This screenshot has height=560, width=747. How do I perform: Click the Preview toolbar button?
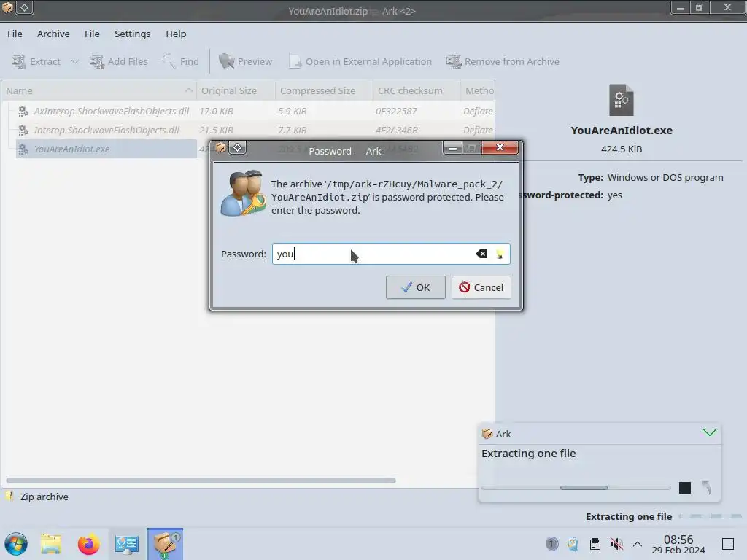coord(245,61)
